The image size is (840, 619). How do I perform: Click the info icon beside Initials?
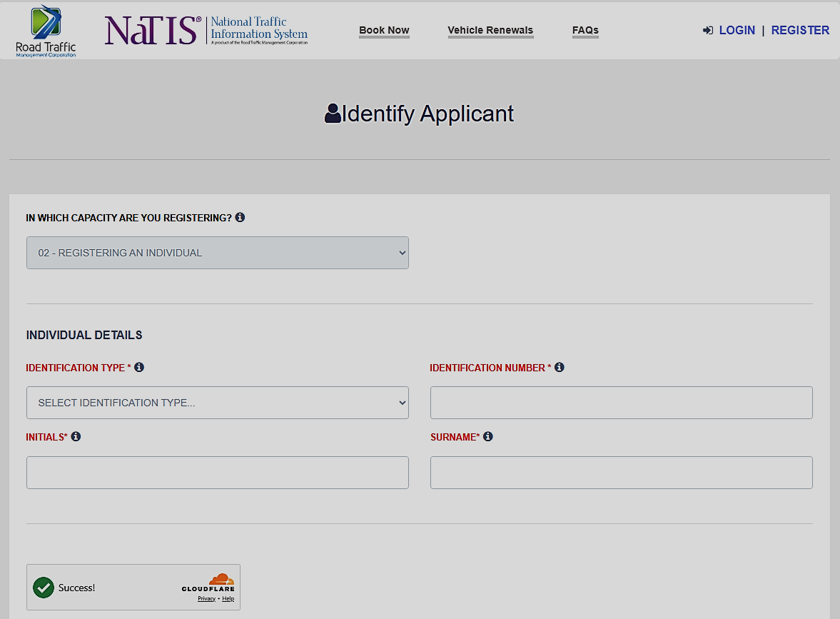[76, 436]
